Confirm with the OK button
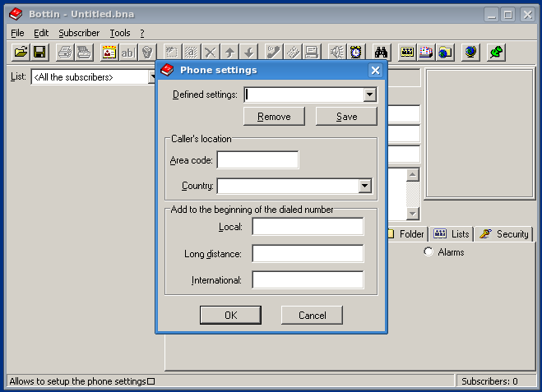The height and width of the screenshot is (392, 542). (230, 315)
